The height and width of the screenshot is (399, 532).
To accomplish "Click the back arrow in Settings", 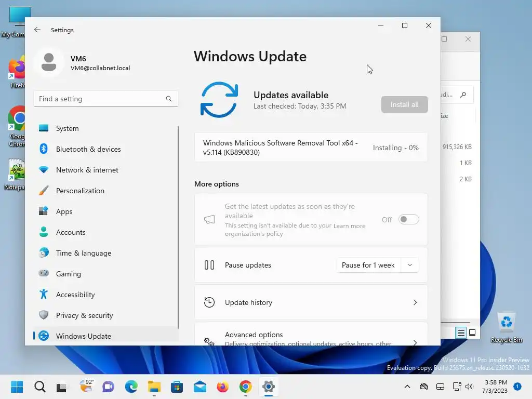I will pyautogui.click(x=37, y=30).
